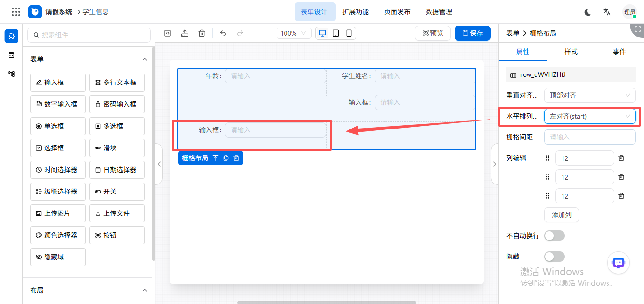Open the 垂直对齐 dropdown
The image size is (644, 304).
[x=590, y=95]
